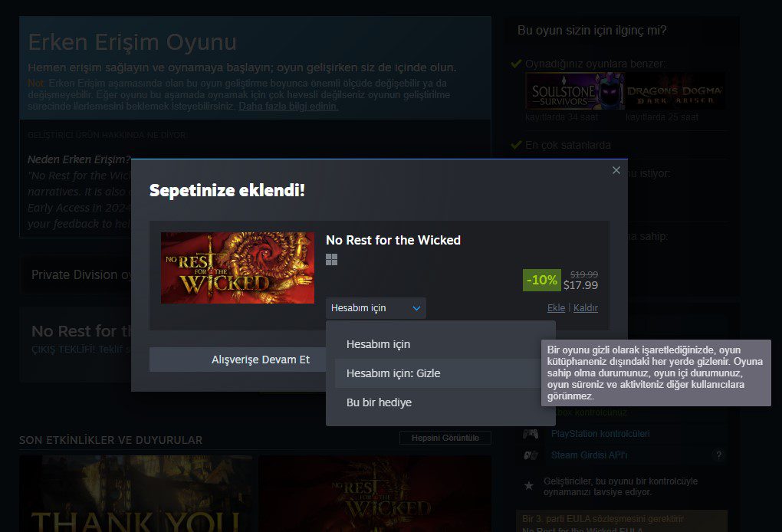Click the Steam Girdisi API'ı icon
Viewport: 782px width, 532px height.
coord(530,455)
